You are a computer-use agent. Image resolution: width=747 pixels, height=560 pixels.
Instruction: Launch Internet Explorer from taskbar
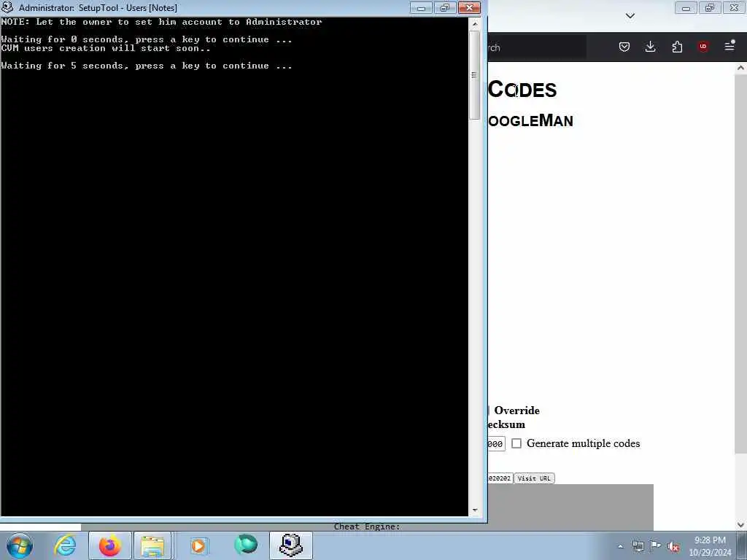coord(65,545)
